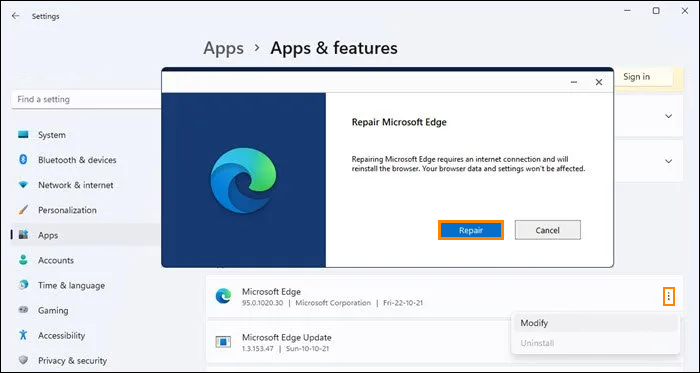Click the Repair button in the dialog
This screenshot has width=700, height=373.
pos(471,230)
